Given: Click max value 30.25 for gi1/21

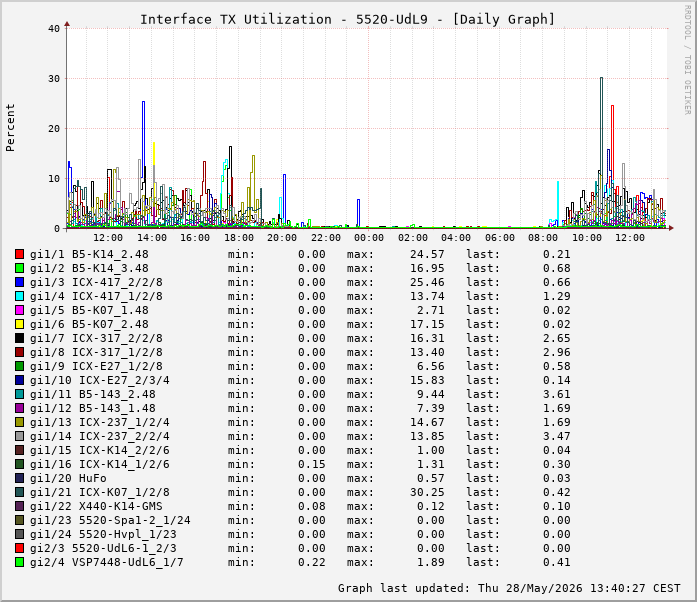Looking at the screenshot, I should 427,493.
